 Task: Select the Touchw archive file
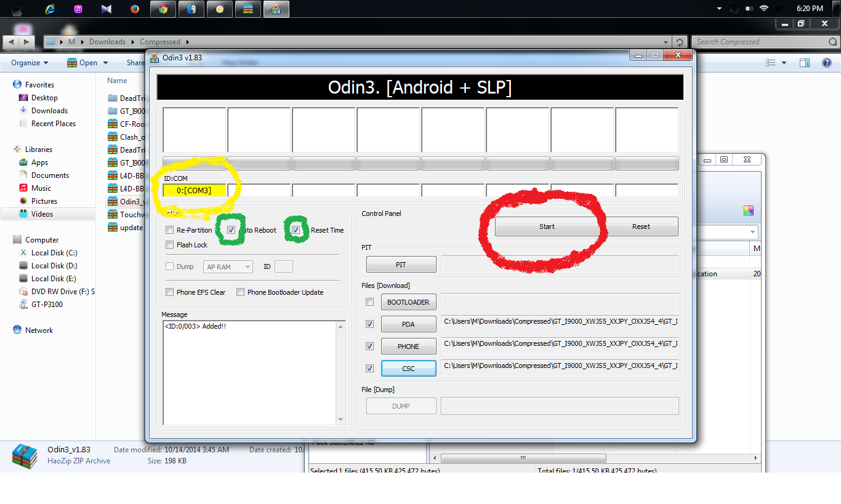coord(126,214)
